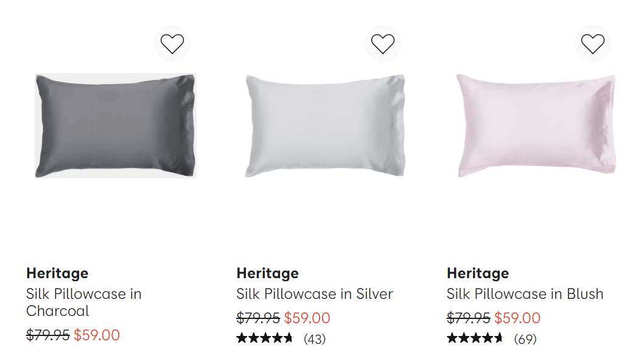Click $59.00 sale price for Blush
Viewport: 630px width, 364px height.
tap(517, 318)
